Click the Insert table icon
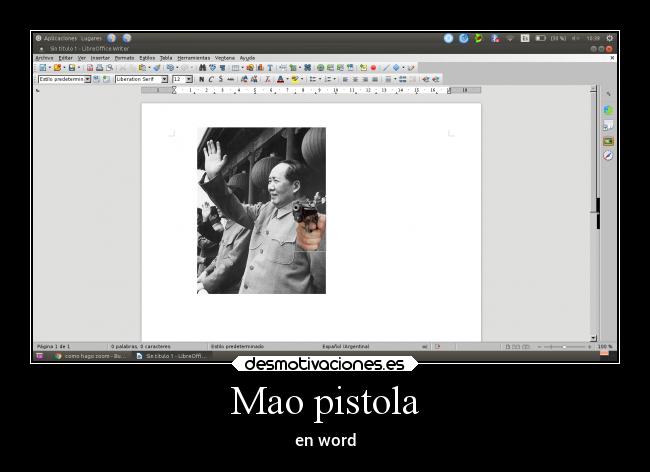This screenshot has height=472, width=650. pyautogui.click(x=235, y=68)
